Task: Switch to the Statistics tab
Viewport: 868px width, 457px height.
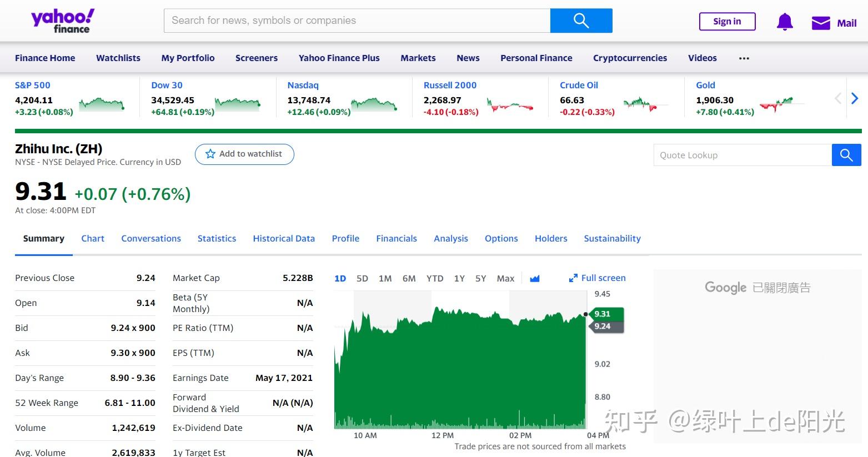Action: coord(217,238)
